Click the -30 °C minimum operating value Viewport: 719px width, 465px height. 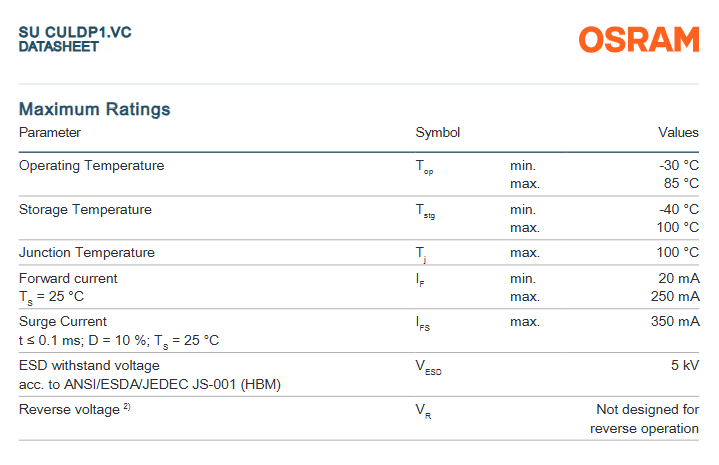coord(679,165)
